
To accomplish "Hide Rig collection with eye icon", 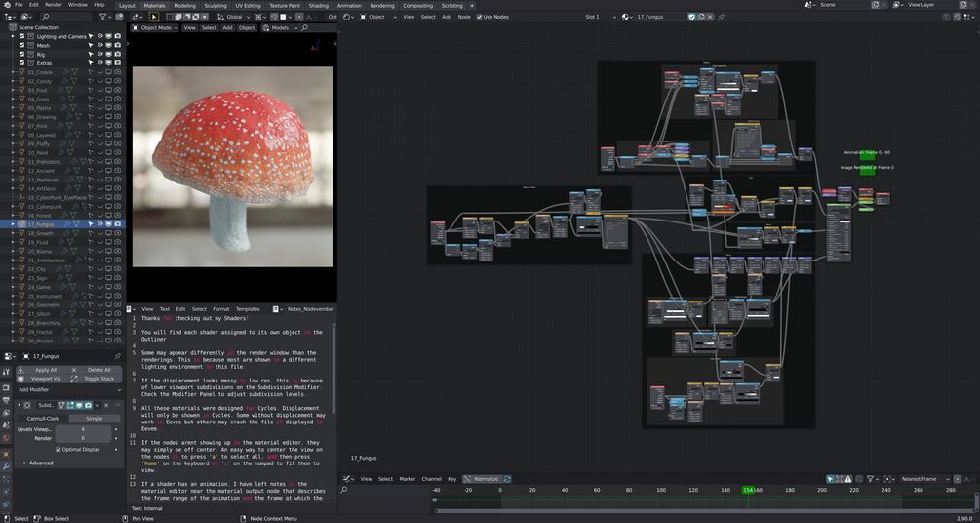I will point(99,55).
